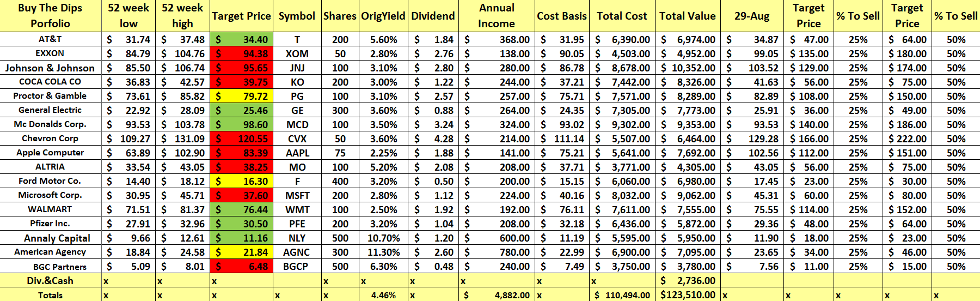Click the 'Annual Income' column header
This screenshot has height=301, width=980.
[x=497, y=16]
